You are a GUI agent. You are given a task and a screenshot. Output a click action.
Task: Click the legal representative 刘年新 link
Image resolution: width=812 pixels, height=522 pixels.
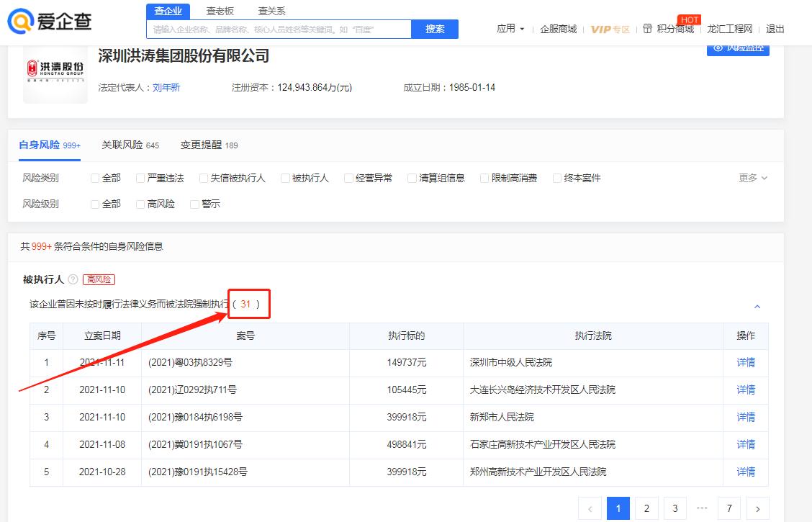(x=166, y=87)
